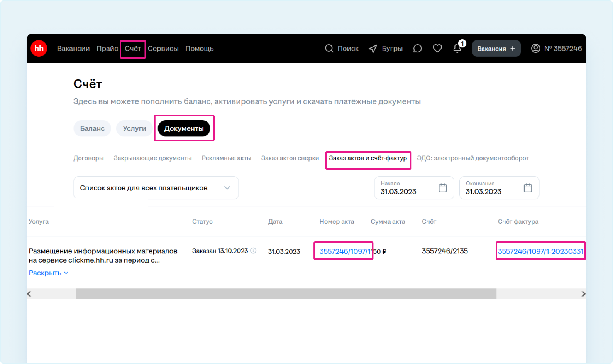Open the Прайс menu item
This screenshot has width=613, height=364.
coord(107,49)
